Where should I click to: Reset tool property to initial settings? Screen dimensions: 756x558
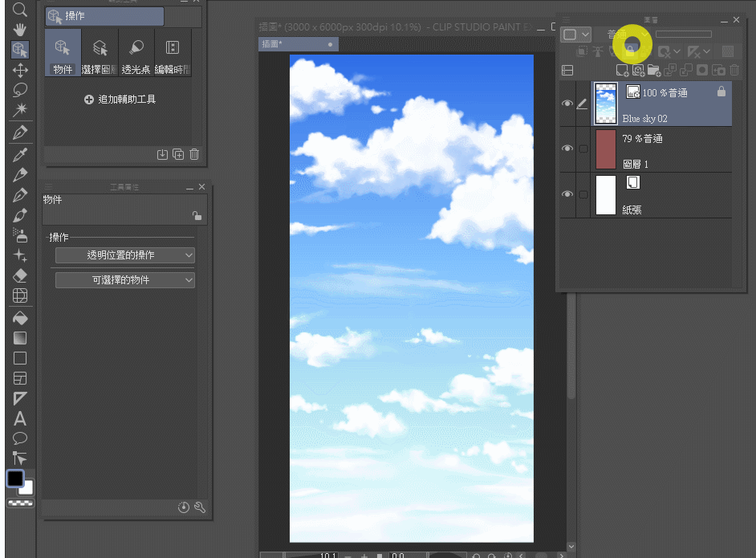pyautogui.click(x=183, y=507)
